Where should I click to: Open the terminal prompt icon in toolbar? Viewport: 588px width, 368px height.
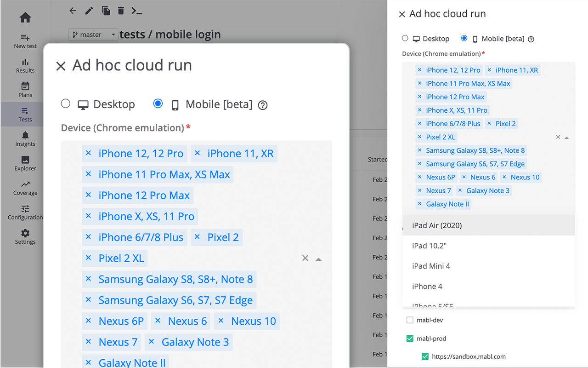click(x=136, y=11)
